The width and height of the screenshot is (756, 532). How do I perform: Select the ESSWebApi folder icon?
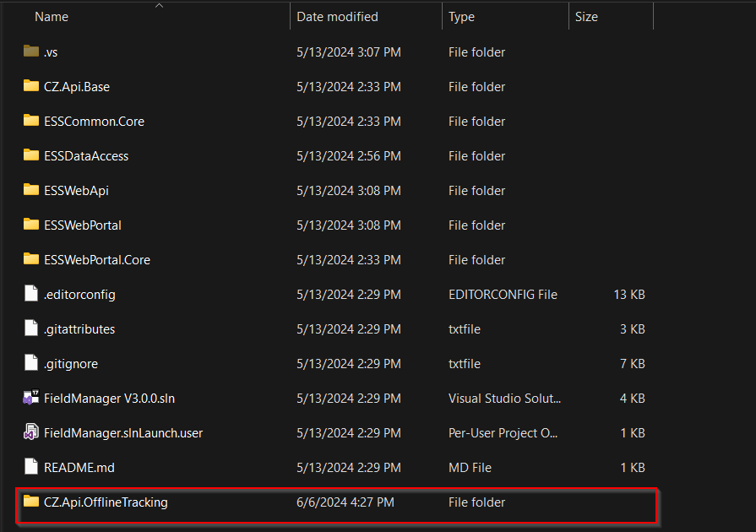(x=31, y=189)
